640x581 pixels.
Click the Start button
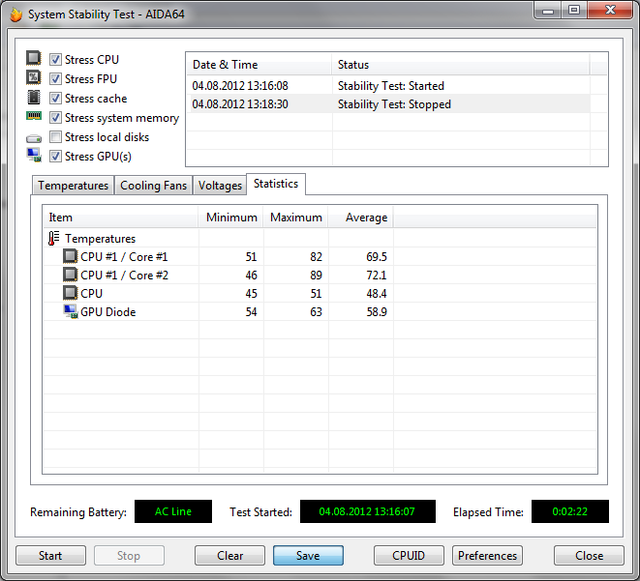[x=51, y=555]
